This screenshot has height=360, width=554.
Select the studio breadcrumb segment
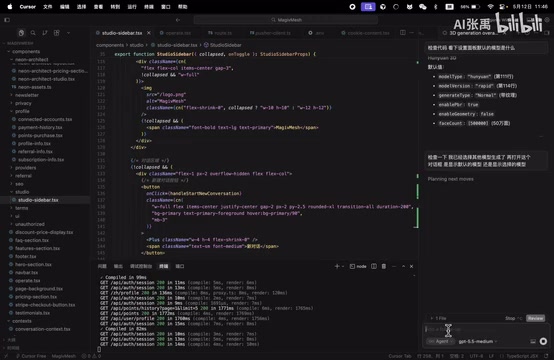pyautogui.click(x=136, y=45)
